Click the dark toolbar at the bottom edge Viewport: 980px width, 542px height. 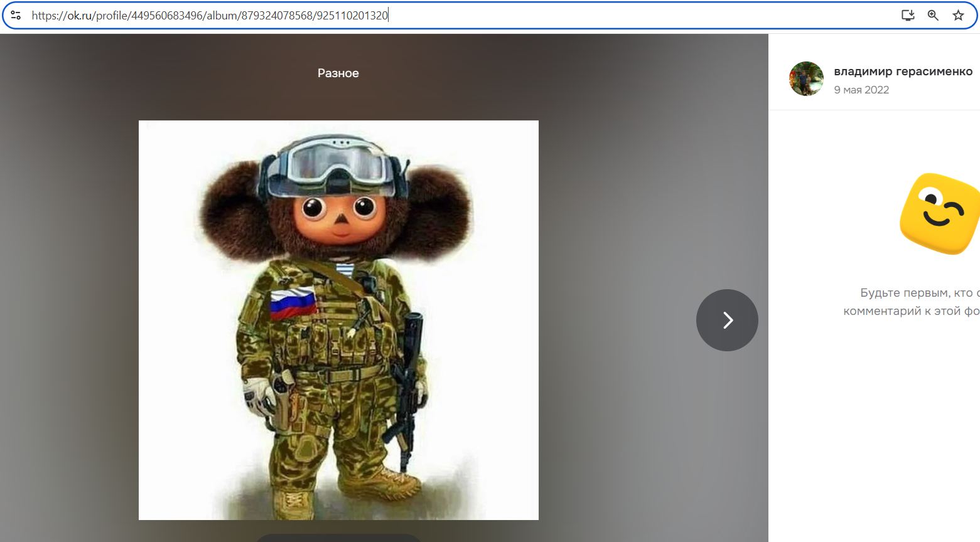point(338,538)
